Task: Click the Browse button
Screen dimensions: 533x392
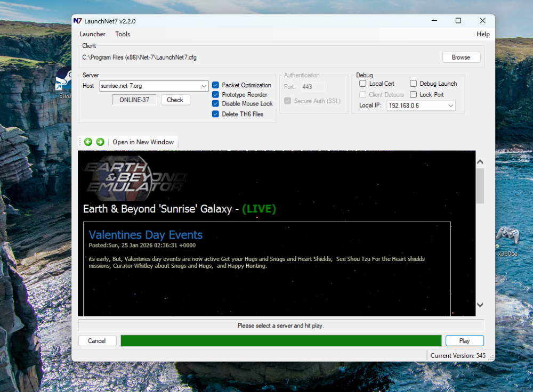Action: pyautogui.click(x=461, y=58)
